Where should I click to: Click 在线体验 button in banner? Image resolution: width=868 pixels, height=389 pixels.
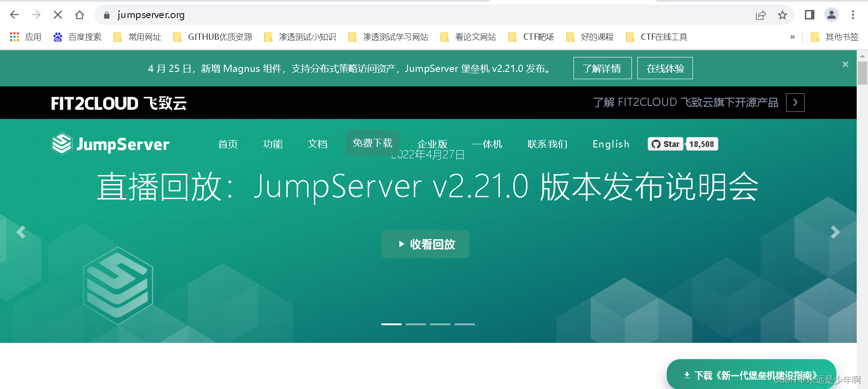[665, 68]
